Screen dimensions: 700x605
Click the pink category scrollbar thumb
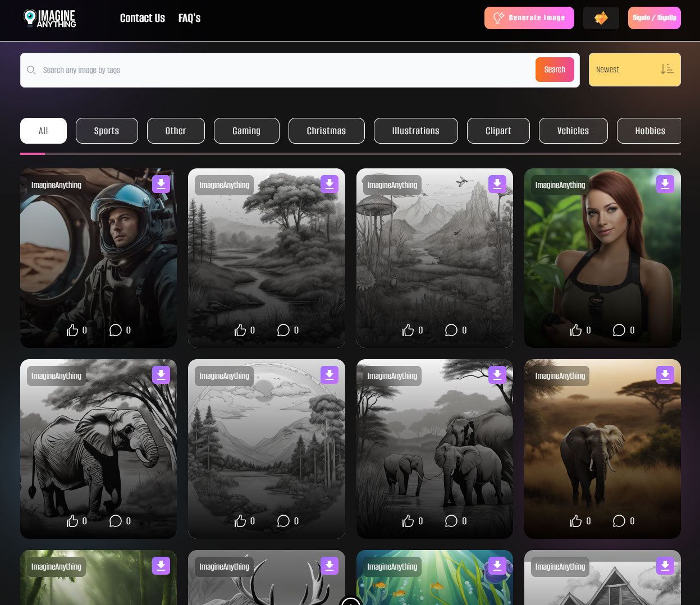[33, 153]
